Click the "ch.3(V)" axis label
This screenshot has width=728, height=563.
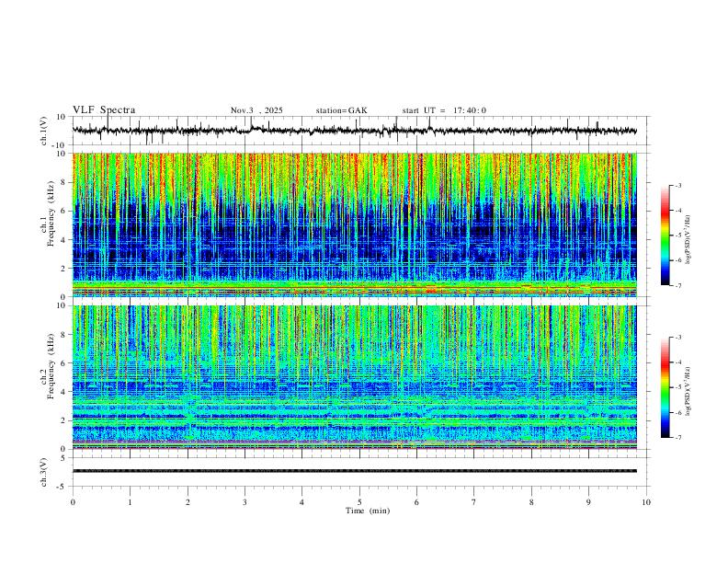(44, 472)
